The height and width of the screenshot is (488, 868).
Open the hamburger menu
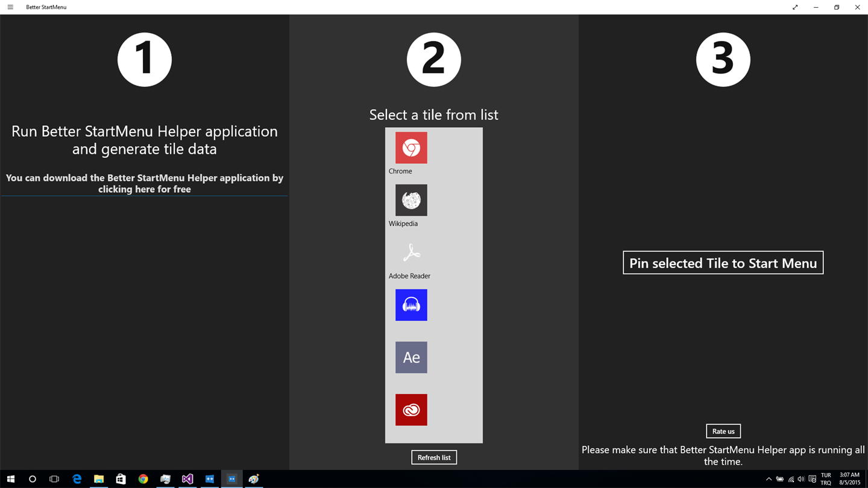(x=10, y=7)
